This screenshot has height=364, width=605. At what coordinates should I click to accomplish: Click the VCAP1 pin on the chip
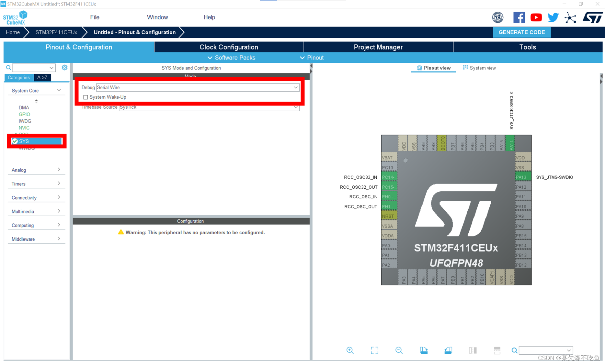[x=491, y=277]
